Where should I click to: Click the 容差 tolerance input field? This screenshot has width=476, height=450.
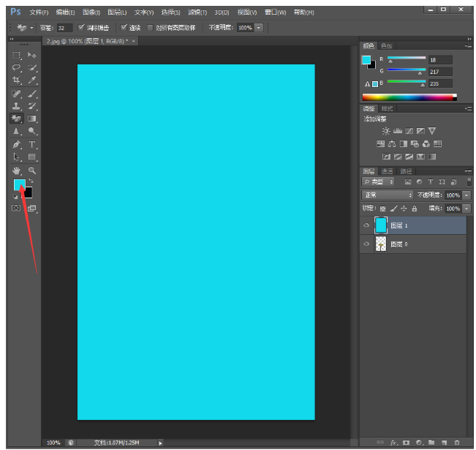coord(65,27)
